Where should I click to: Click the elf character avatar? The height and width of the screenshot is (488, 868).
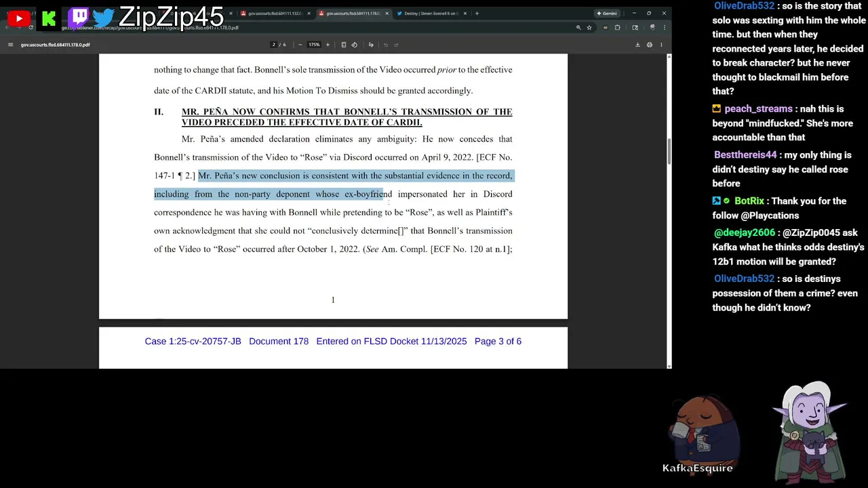pyautogui.click(x=811, y=432)
